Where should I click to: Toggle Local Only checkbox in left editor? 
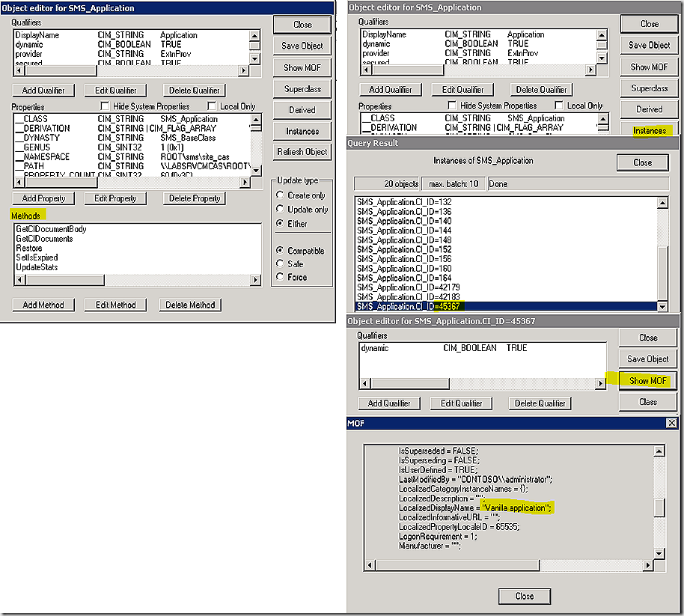click(212, 106)
